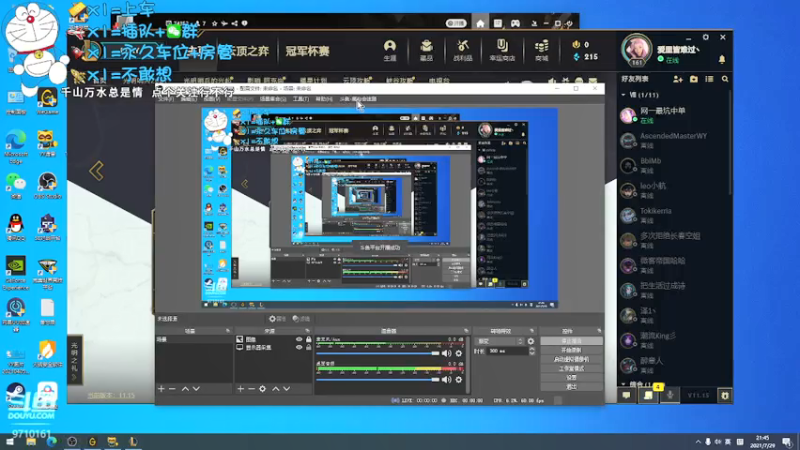
Task: Open the League client settings gear
Action: pyautogui.click(x=706, y=37)
